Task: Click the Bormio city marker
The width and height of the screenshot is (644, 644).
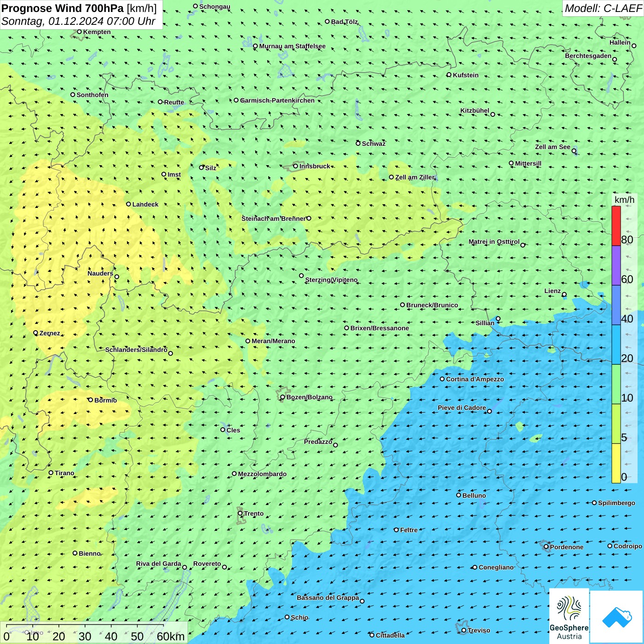Action: pyautogui.click(x=91, y=400)
